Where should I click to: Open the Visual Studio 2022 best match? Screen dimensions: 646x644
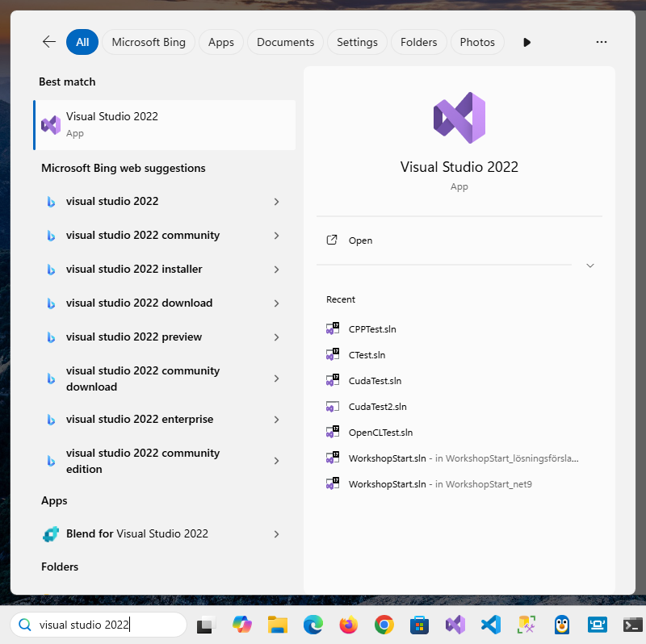pos(165,125)
